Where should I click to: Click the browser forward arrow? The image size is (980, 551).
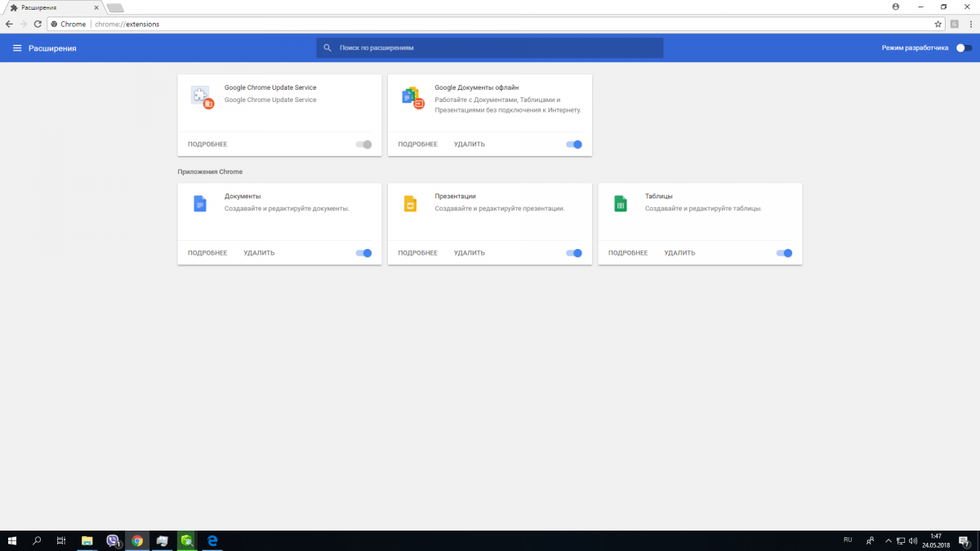click(23, 24)
